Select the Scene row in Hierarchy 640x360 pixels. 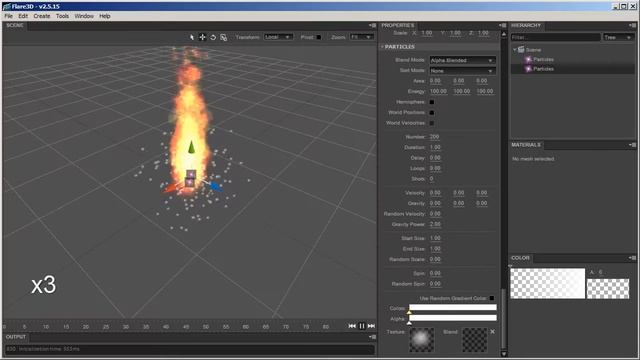[573, 50]
